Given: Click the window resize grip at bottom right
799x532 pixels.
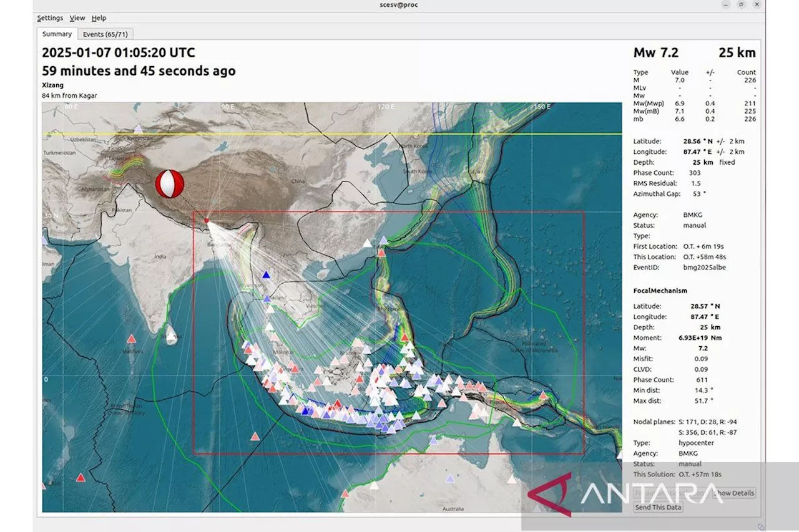Looking at the screenshot, I should pos(761,526).
